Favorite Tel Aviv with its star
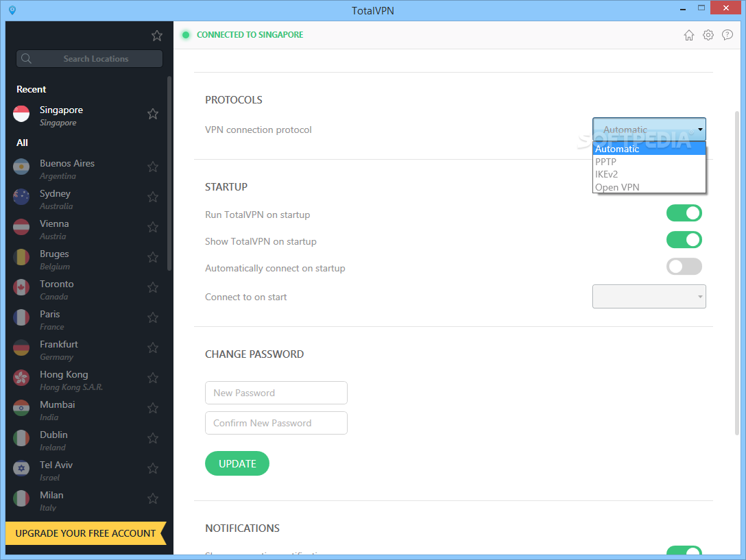This screenshot has height=560, width=746. pos(153,469)
